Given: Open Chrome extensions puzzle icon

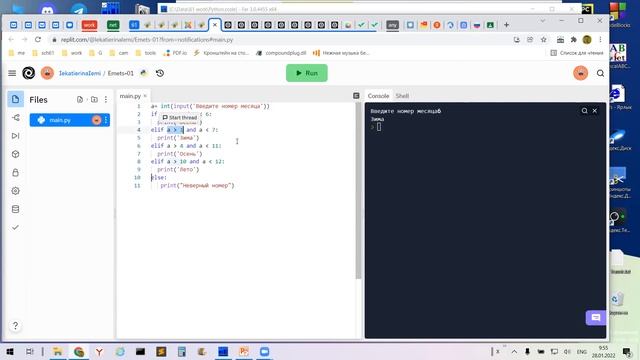Looking at the screenshot, I should coord(573,40).
